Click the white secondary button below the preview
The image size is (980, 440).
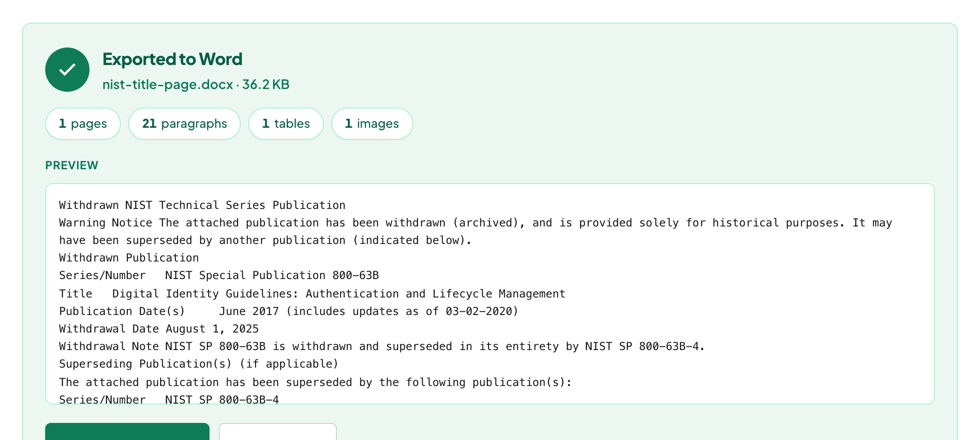(278, 432)
